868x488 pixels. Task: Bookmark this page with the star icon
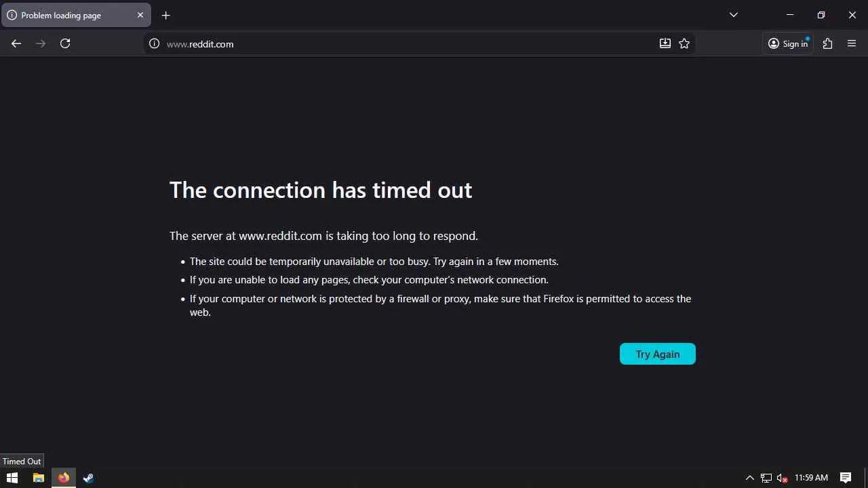(684, 43)
